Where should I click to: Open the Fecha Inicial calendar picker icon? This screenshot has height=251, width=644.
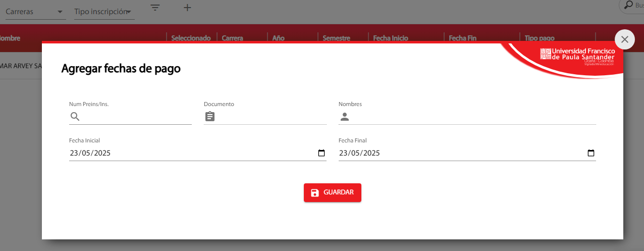(x=321, y=153)
